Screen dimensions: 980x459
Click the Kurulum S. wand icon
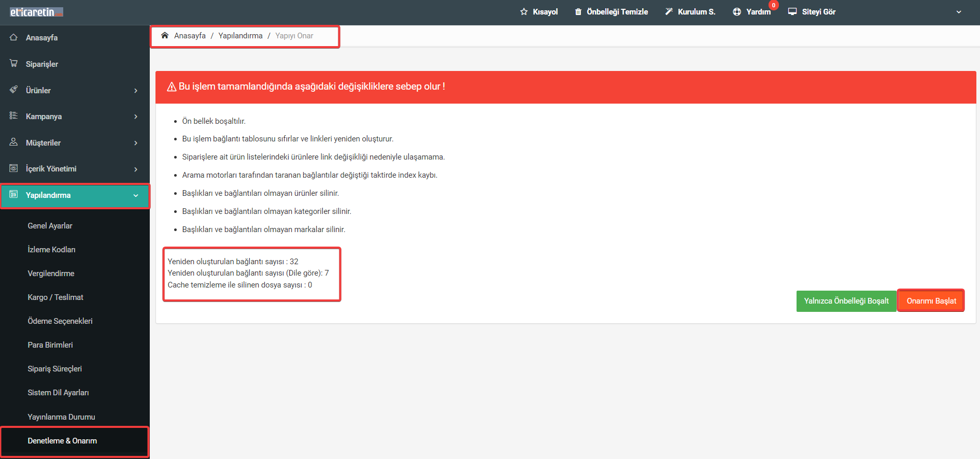669,12
